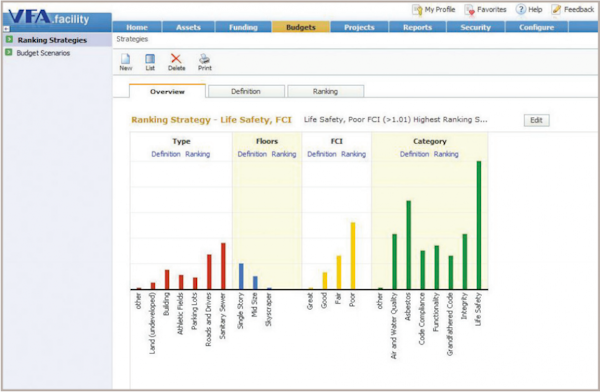Open Ranking link under Category
Image resolution: width=600 pixels, height=392 pixels.
tap(446, 154)
